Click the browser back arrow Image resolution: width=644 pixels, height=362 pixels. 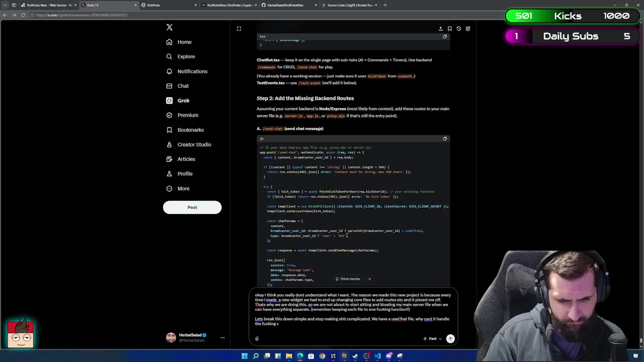point(5,15)
